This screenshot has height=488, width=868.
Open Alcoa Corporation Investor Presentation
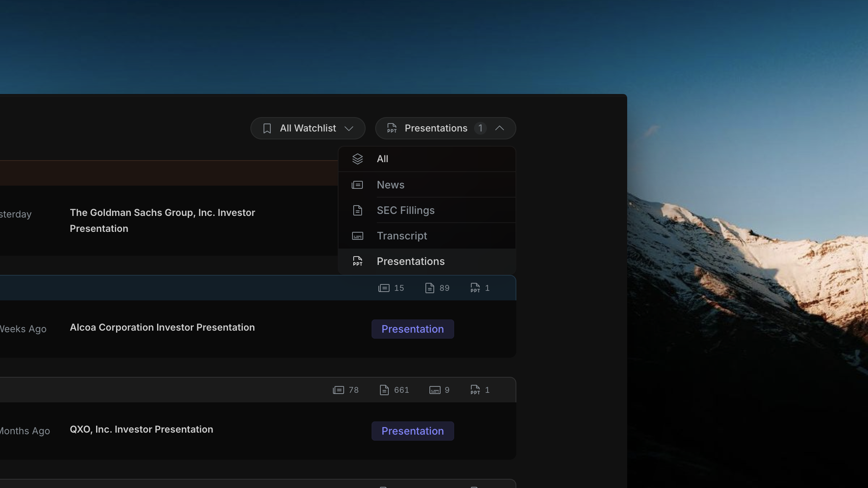coord(162,327)
